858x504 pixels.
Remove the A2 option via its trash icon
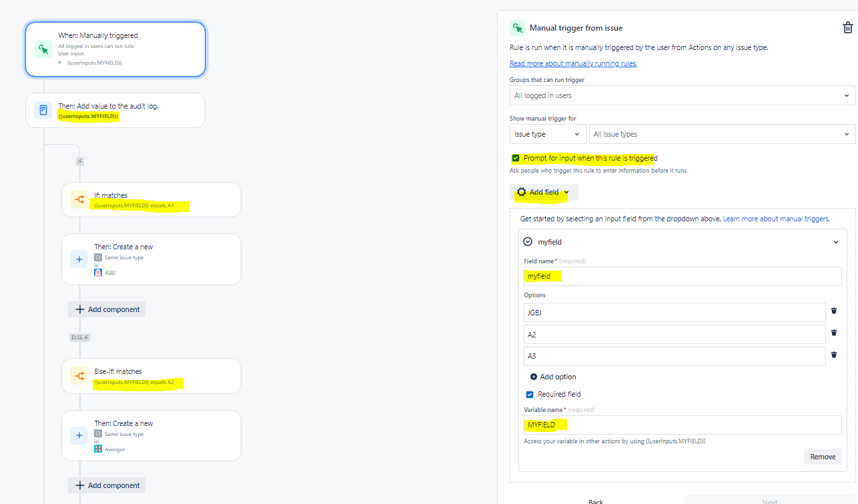point(834,332)
